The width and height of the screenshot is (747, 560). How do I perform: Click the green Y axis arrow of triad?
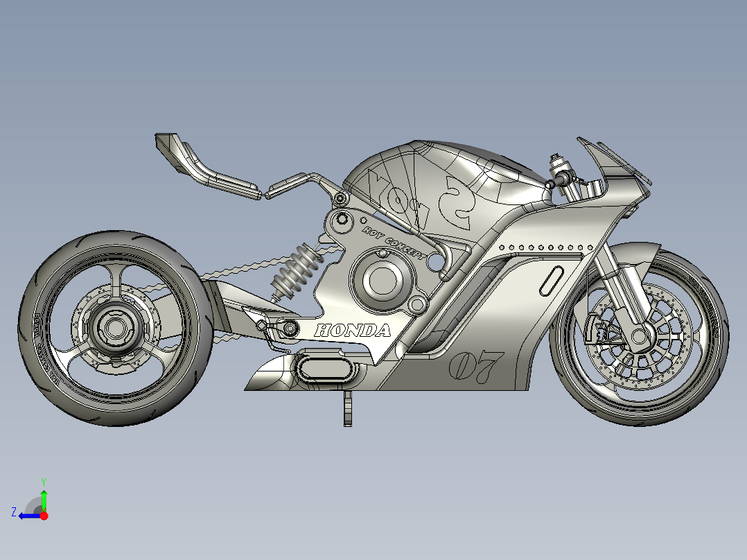pos(44,500)
